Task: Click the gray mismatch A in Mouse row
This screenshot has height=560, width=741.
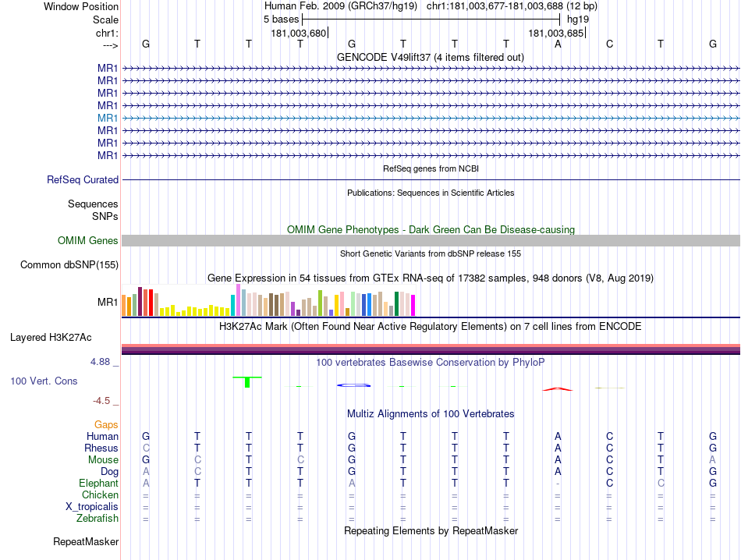Action: pyautogui.click(x=712, y=460)
